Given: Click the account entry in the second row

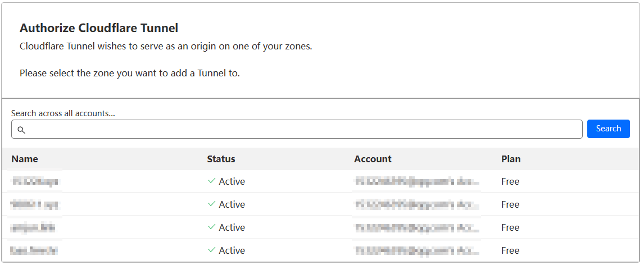Looking at the screenshot, I should click(x=417, y=204).
